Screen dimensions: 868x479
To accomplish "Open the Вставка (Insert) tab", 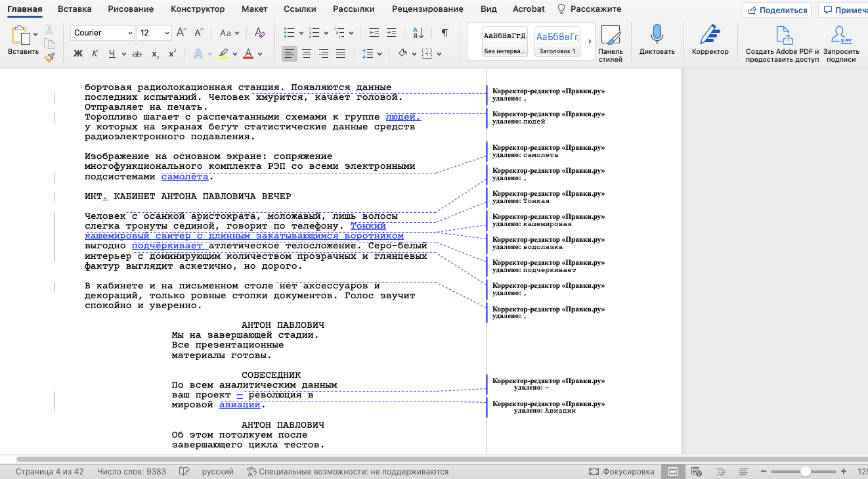I will tap(75, 9).
